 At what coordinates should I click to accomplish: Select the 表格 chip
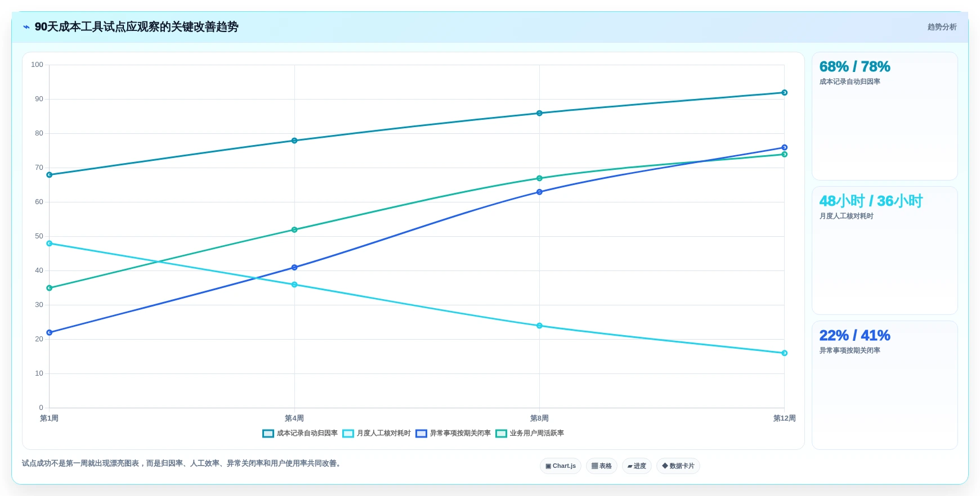[x=602, y=466]
